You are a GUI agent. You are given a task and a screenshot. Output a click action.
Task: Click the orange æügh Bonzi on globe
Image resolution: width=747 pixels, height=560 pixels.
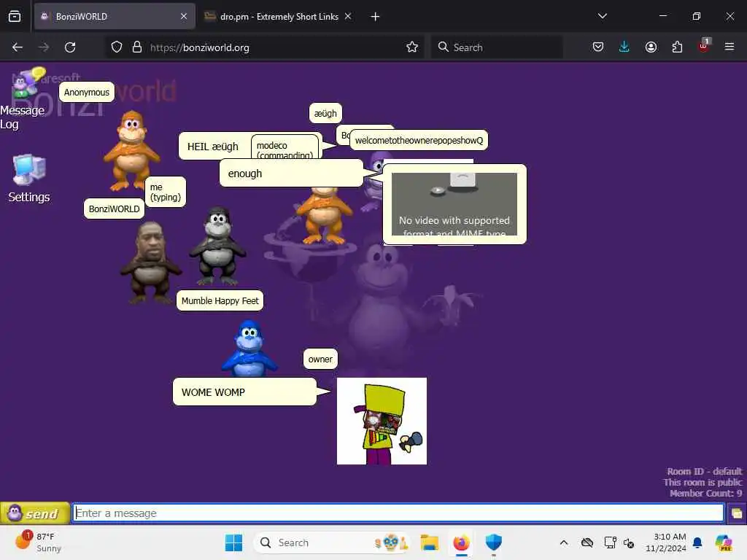pos(324,216)
